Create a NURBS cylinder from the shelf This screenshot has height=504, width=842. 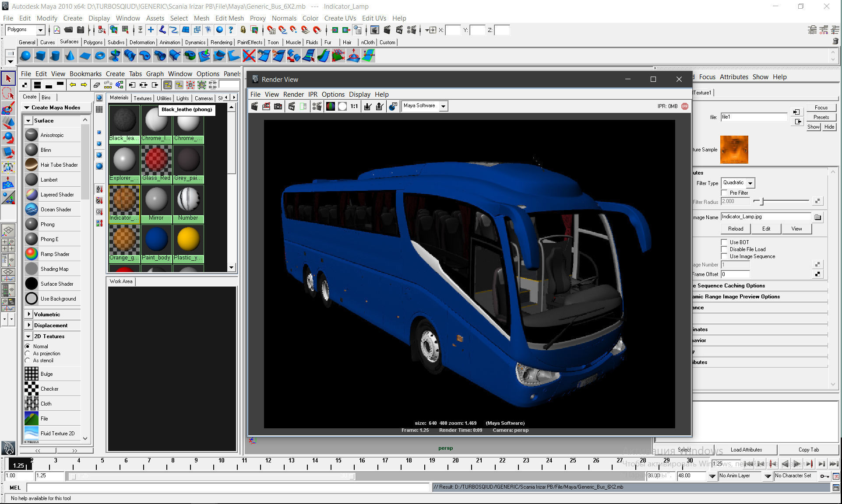55,56
